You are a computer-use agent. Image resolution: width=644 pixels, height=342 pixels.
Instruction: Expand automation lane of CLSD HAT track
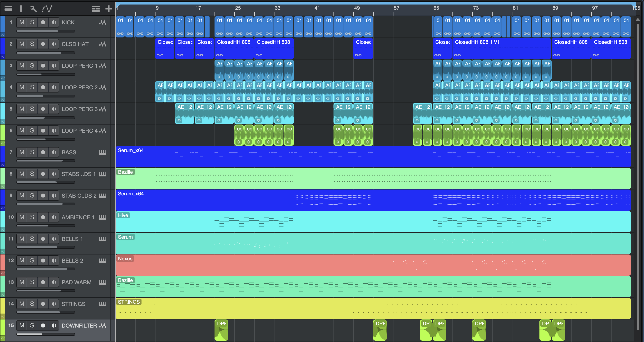2,57
